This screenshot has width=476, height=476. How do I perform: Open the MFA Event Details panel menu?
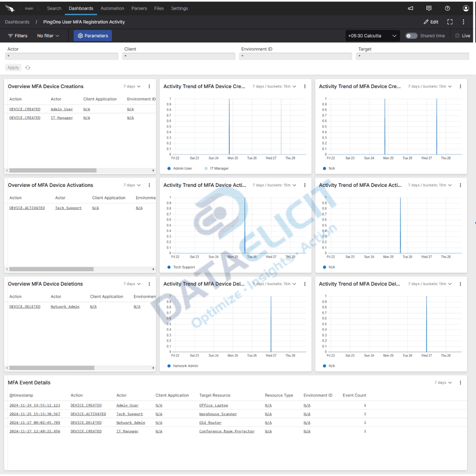(x=460, y=383)
